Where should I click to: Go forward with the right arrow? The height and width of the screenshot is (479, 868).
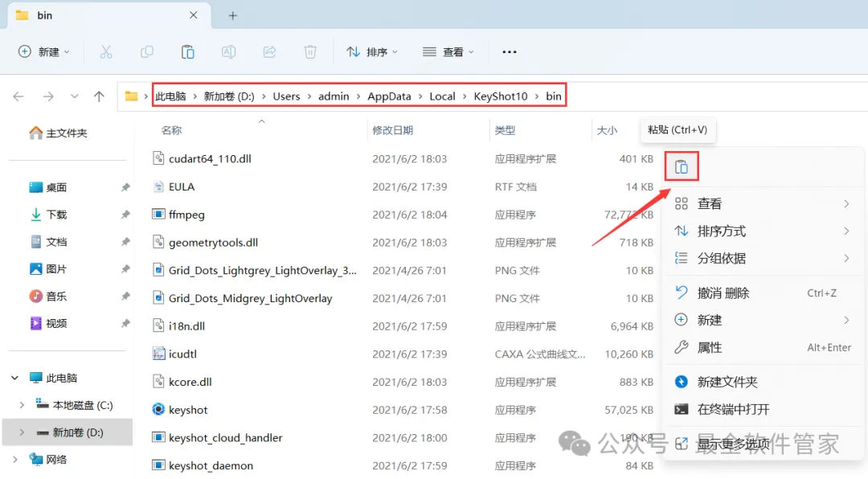coord(48,96)
